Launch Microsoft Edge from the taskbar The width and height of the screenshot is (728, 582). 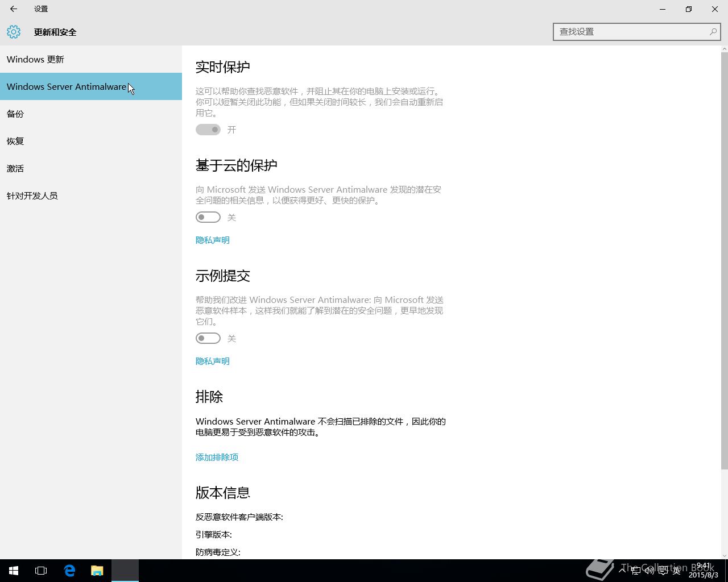[x=69, y=571]
